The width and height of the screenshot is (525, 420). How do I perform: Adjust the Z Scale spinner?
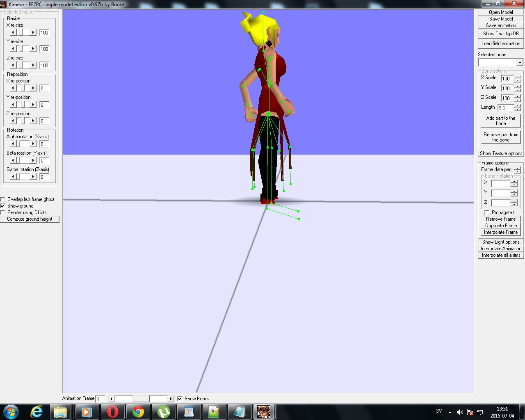tap(518, 98)
